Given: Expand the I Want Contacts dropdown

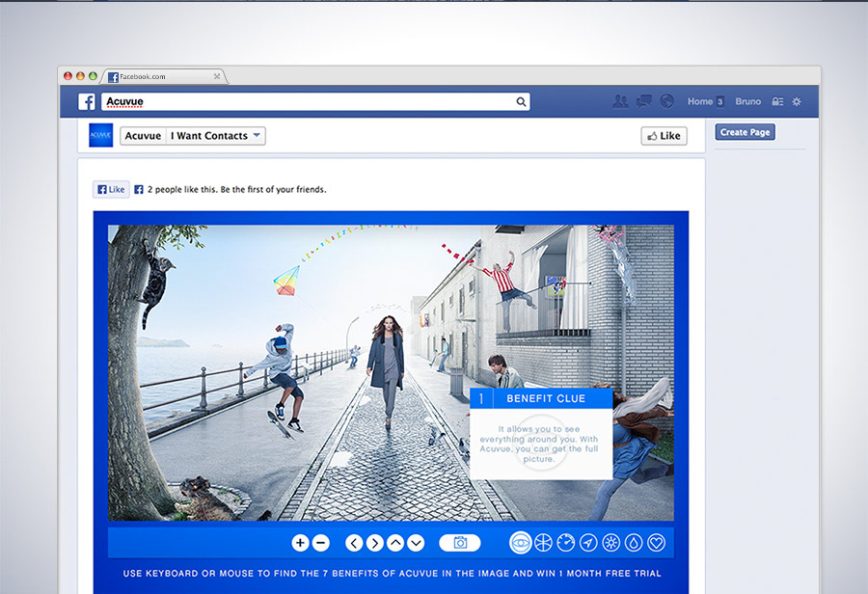Looking at the screenshot, I should [x=215, y=136].
